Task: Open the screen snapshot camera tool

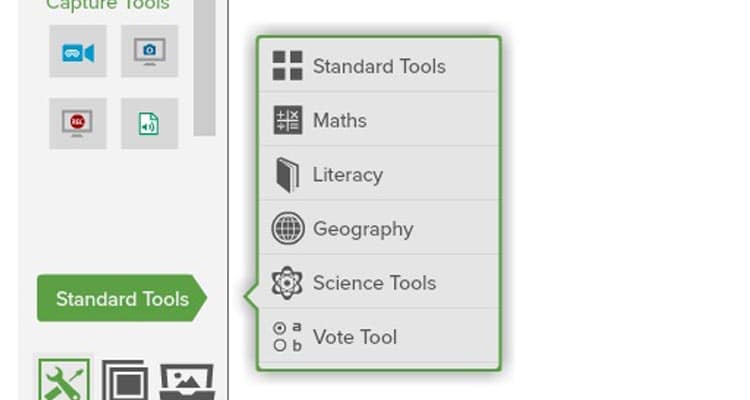Action: tap(149, 52)
